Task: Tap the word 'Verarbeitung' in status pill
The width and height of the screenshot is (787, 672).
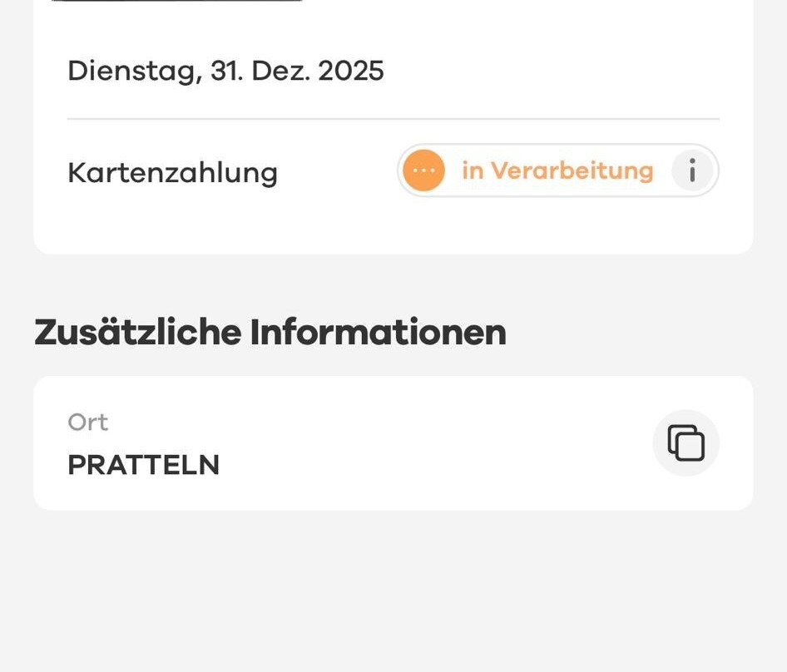Action: (x=572, y=171)
